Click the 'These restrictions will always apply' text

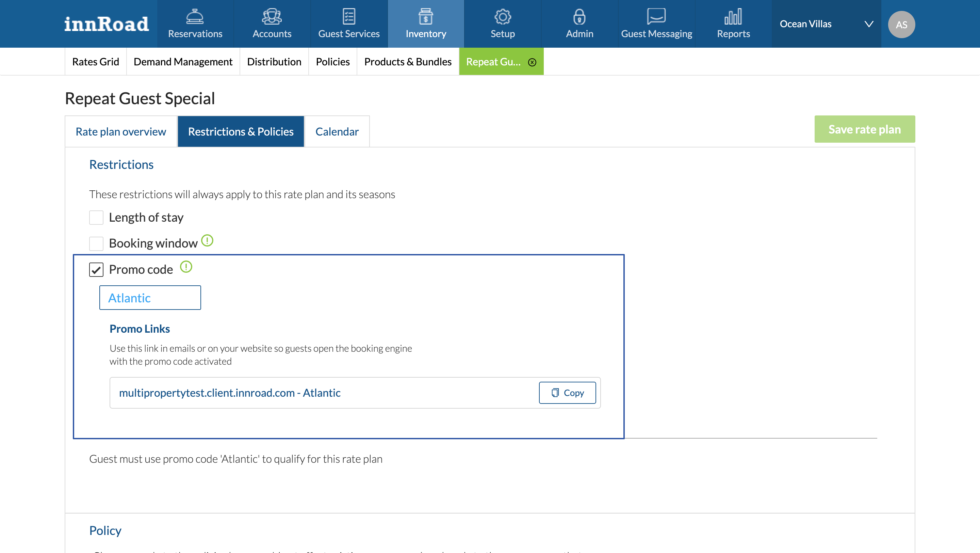click(x=242, y=194)
